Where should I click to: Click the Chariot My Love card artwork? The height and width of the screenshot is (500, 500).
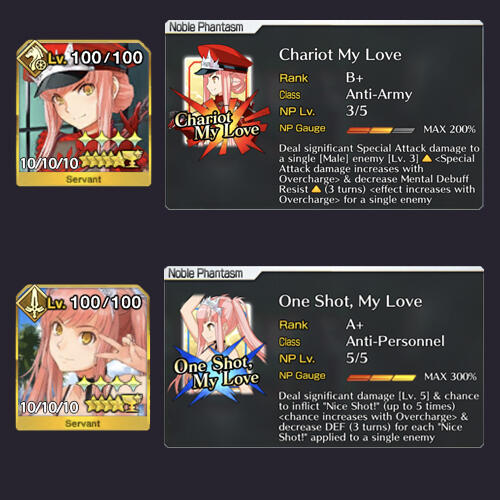coord(219,102)
